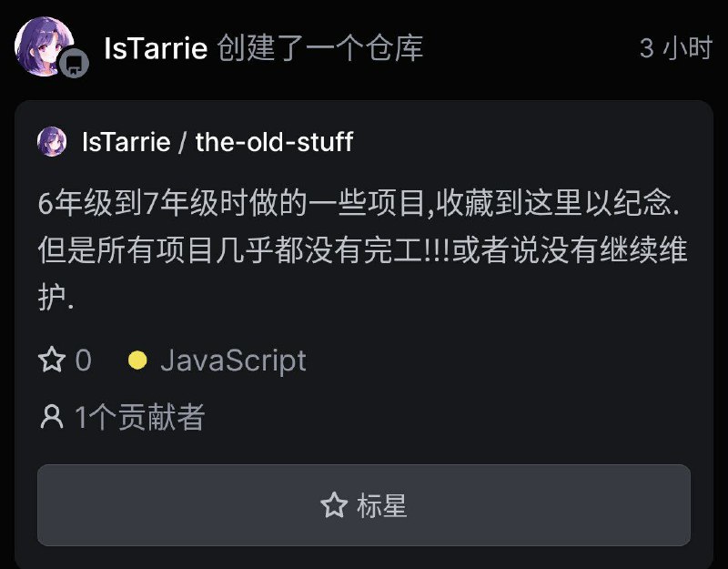Toggle the repository star via 标星
Viewport: 728px width, 569px height.
tap(364, 503)
